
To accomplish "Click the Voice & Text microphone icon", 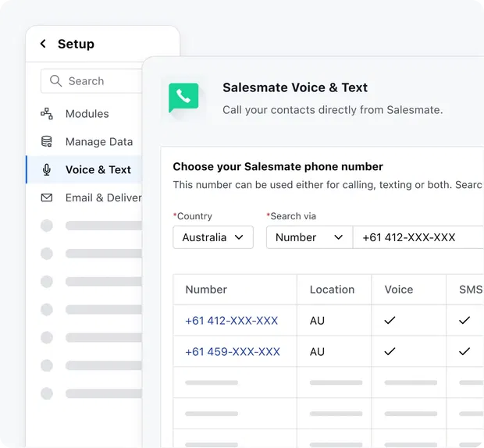I will 47,169.
